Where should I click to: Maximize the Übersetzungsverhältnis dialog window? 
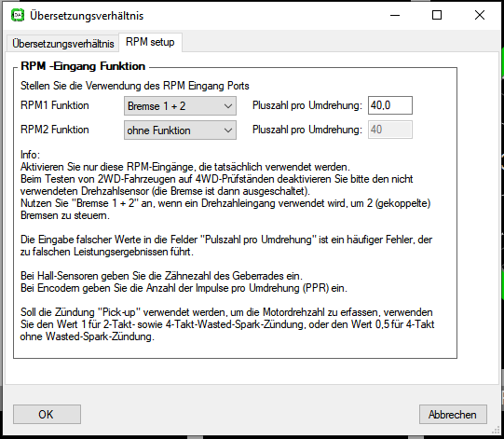pyautogui.click(x=437, y=15)
